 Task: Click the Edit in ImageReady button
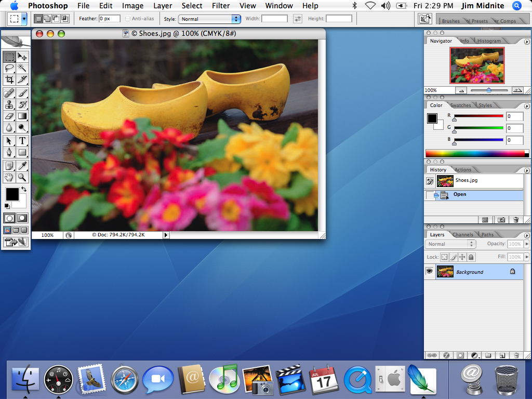(x=16, y=242)
